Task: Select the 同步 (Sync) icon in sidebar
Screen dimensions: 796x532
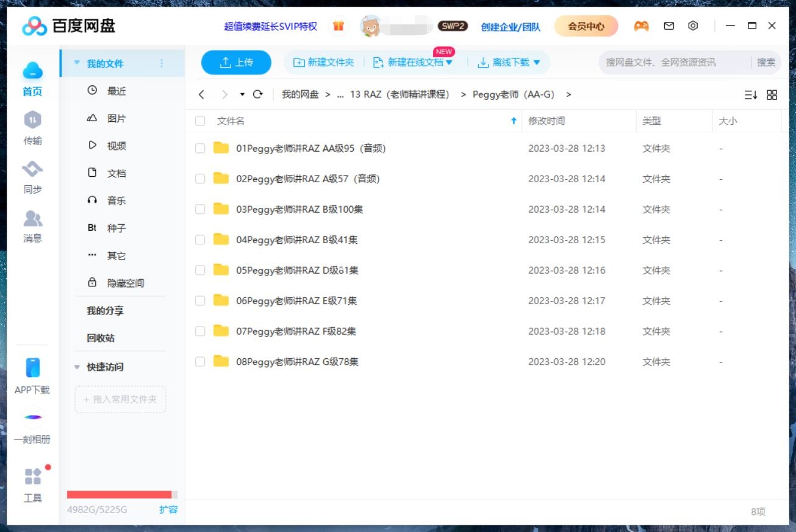Action: (x=32, y=177)
